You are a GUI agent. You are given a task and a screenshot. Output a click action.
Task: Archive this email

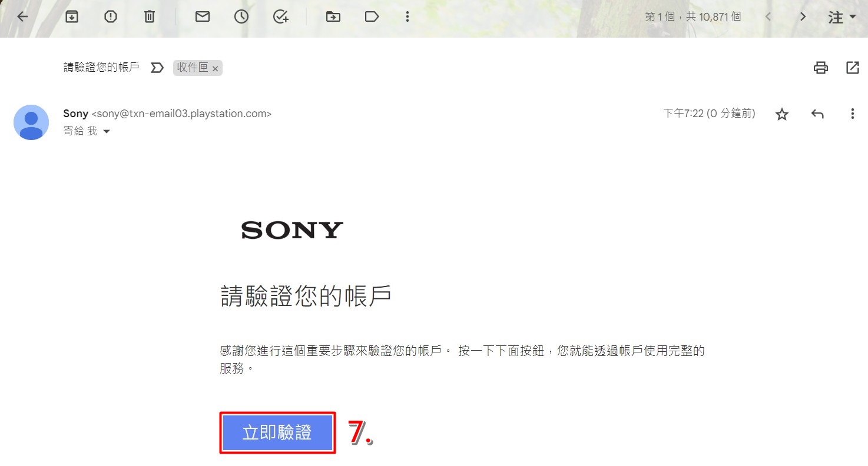[x=71, y=16]
